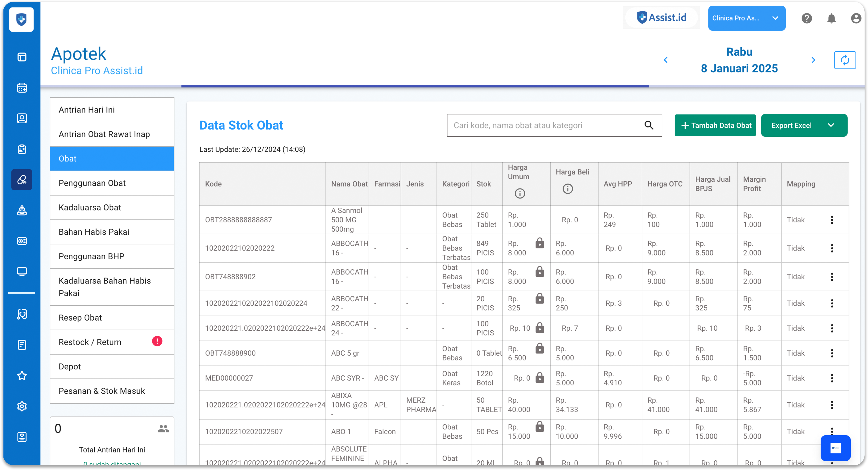This screenshot has height=470, width=868.
Task: Click the lock icon in ABC 5 gr row
Action: (540, 348)
